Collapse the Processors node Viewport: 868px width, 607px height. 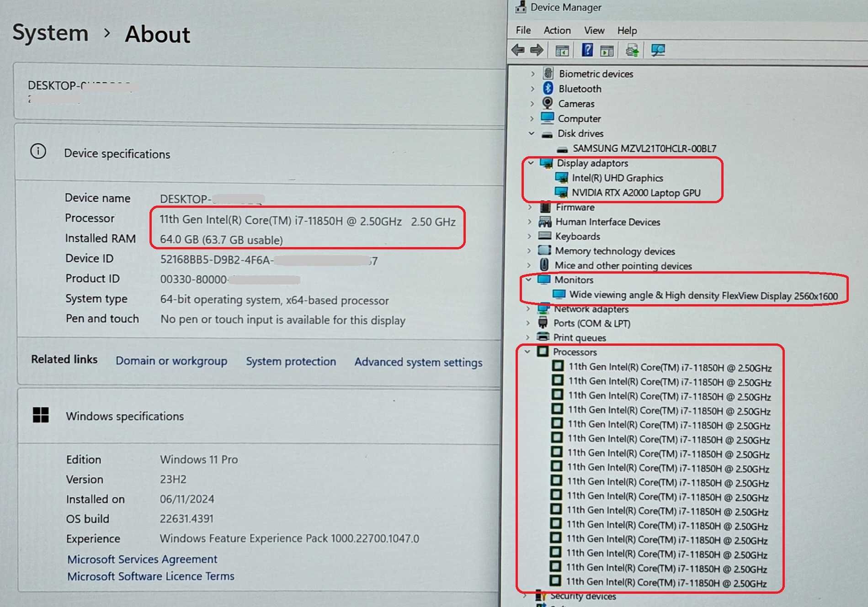tap(527, 351)
